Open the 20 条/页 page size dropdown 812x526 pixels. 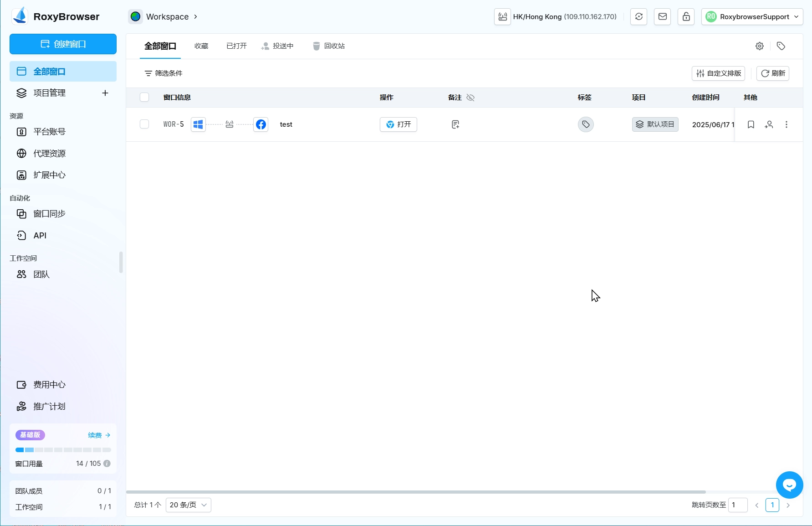point(188,505)
